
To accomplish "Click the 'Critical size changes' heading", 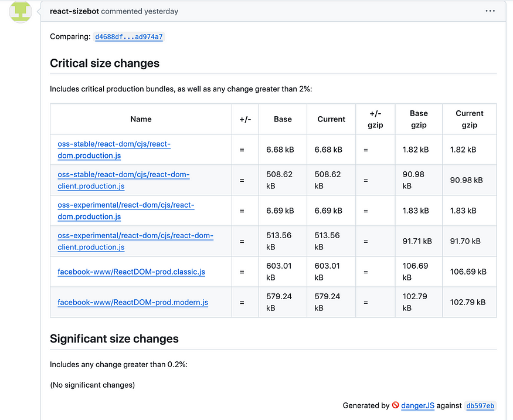I will coord(105,63).
